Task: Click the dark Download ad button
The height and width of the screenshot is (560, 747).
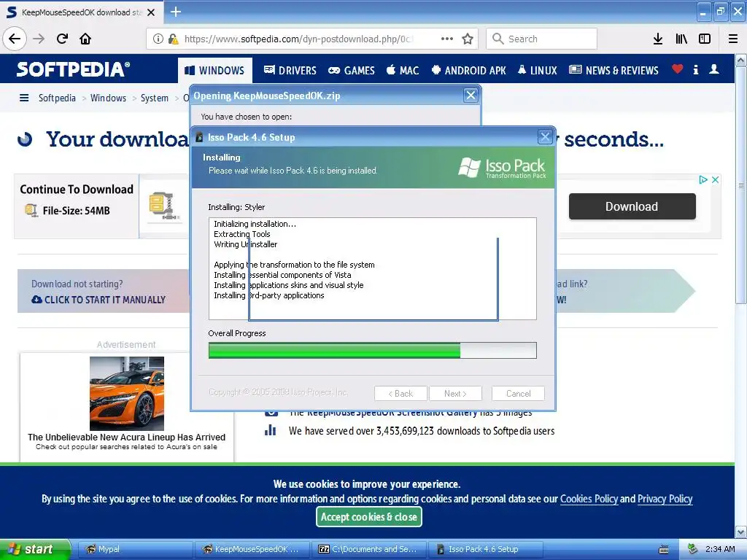Action: (x=632, y=206)
